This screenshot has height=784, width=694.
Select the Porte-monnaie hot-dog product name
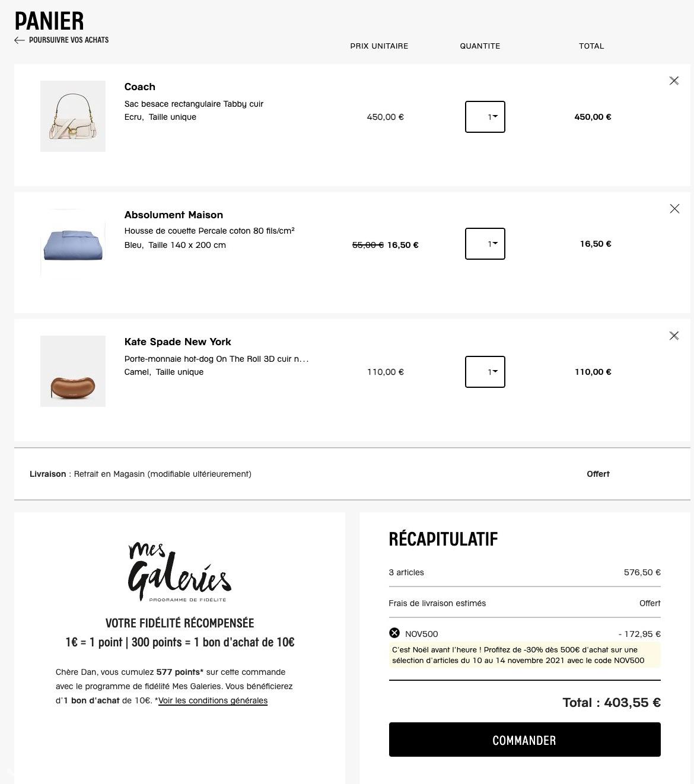(x=216, y=359)
